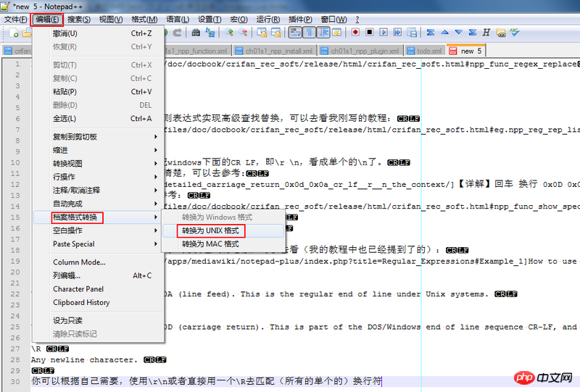Screen dimensions: 580x392
Task: Open Clipboard History entry
Action: coord(99,302)
